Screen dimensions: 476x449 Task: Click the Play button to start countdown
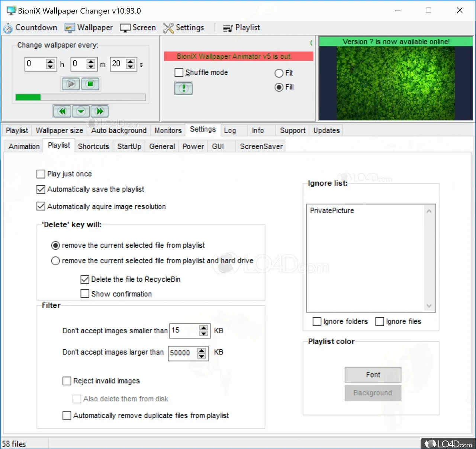(71, 84)
